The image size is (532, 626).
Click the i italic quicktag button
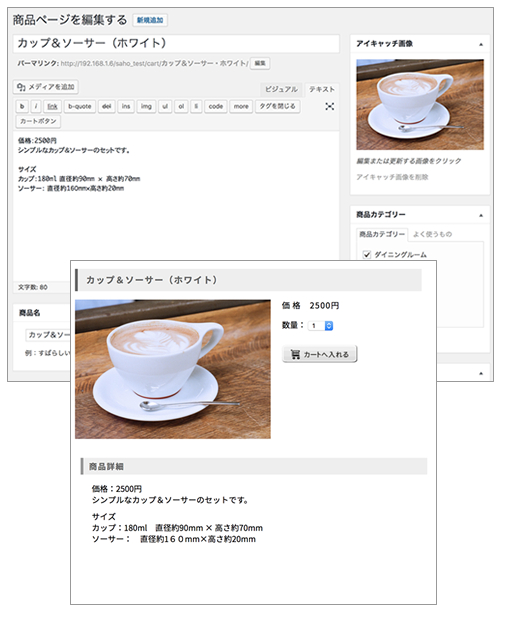(36, 106)
